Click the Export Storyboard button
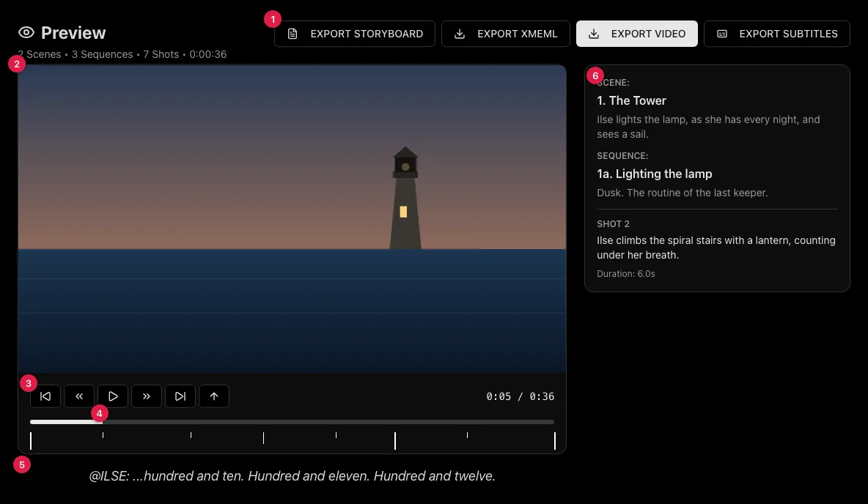The width and height of the screenshot is (868, 504). 354,34
